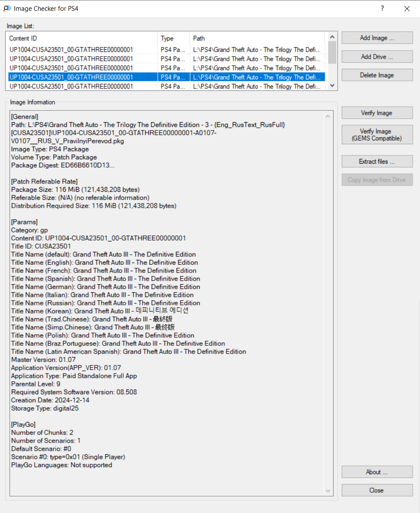Click 'Application Version(APP_VER): 01.07' line
Viewport: 420px width, 513px height.
tap(66, 368)
